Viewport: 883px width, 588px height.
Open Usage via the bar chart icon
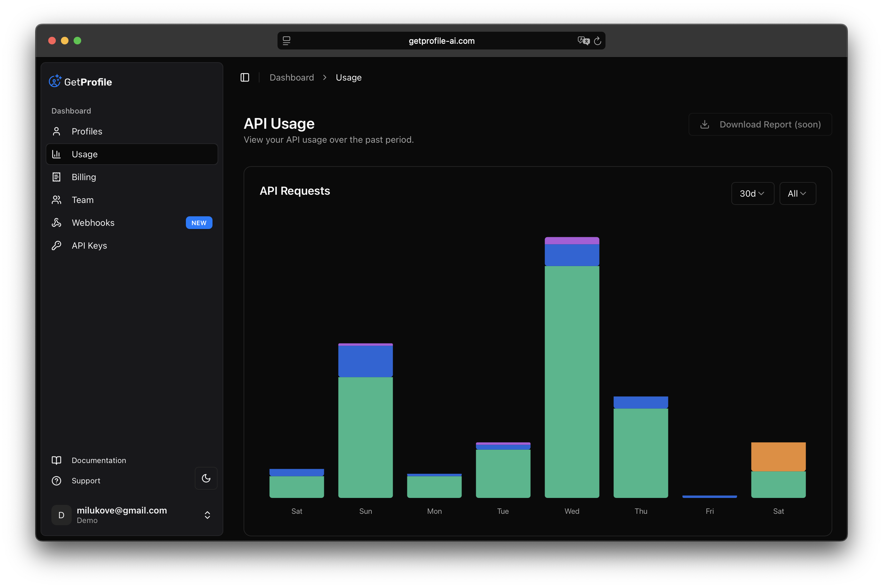pos(56,154)
